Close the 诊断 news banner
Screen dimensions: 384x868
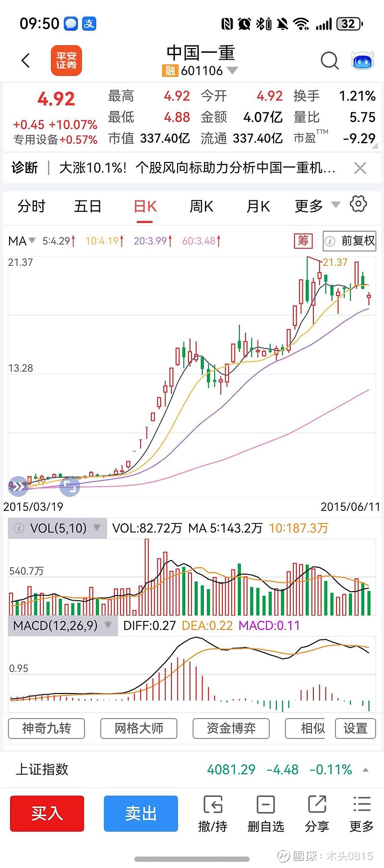(x=360, y=168)
